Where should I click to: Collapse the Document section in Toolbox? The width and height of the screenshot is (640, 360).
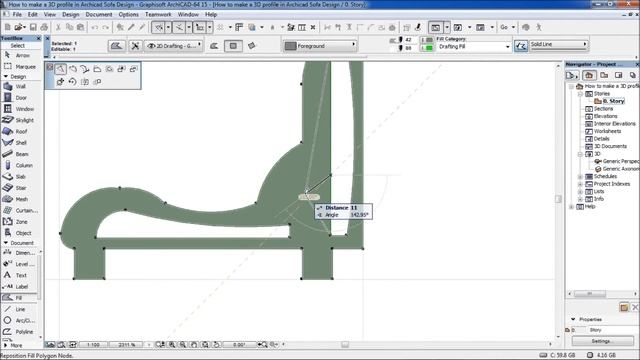click(x=6, y=242)
